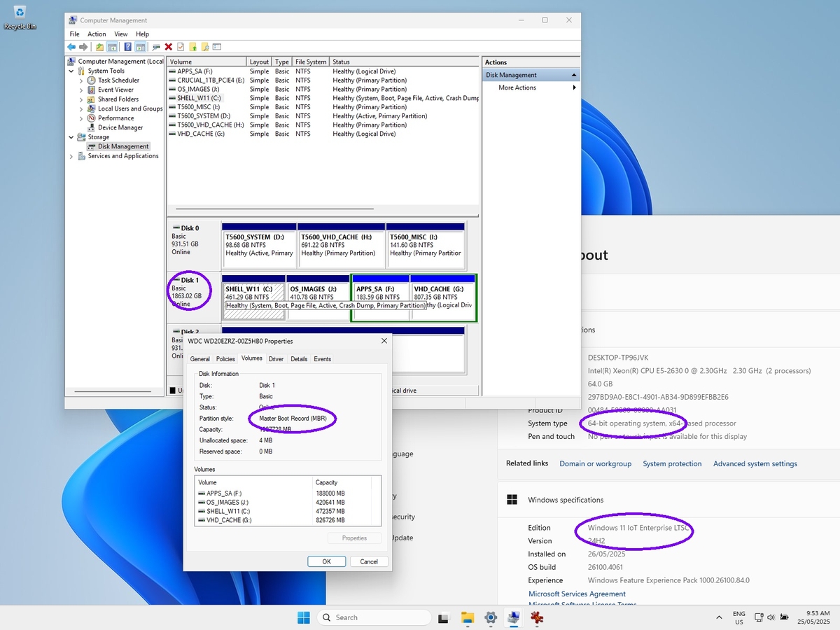Collapse the Storage tree node

click(x=71, y=137)
